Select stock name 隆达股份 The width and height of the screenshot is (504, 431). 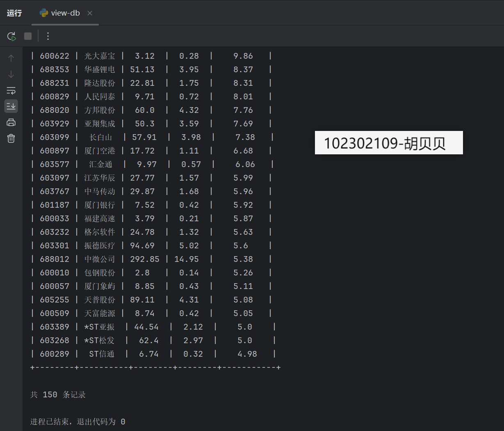(100, 83)
